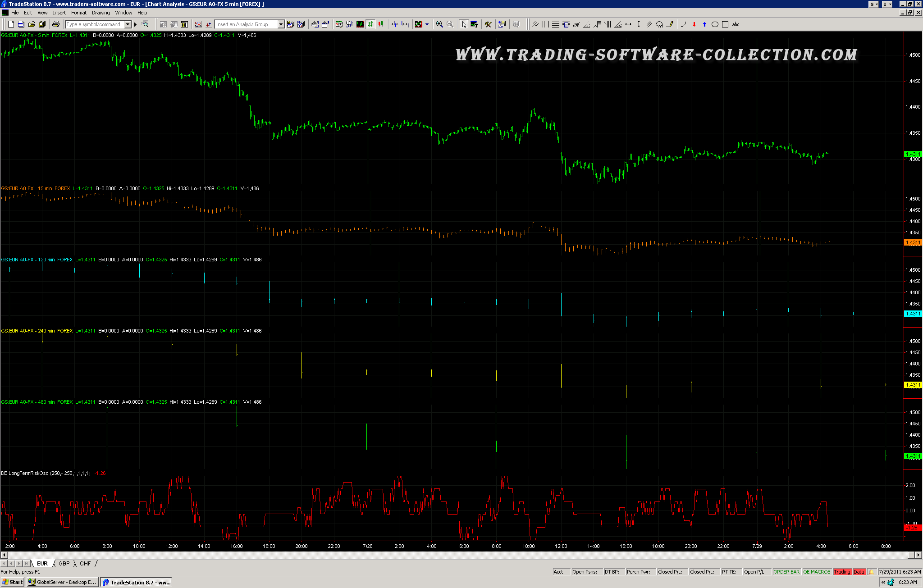Open the Drawing menu
Image resolution: width=923 pixels, height=588 pixels.
tap(101, 13)
